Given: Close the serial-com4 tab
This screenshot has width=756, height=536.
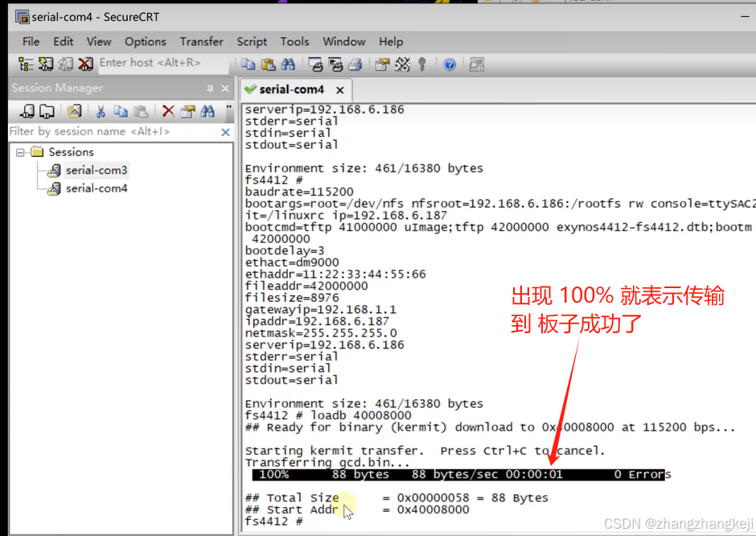Looking at the screenshot, I should [340, 90].
